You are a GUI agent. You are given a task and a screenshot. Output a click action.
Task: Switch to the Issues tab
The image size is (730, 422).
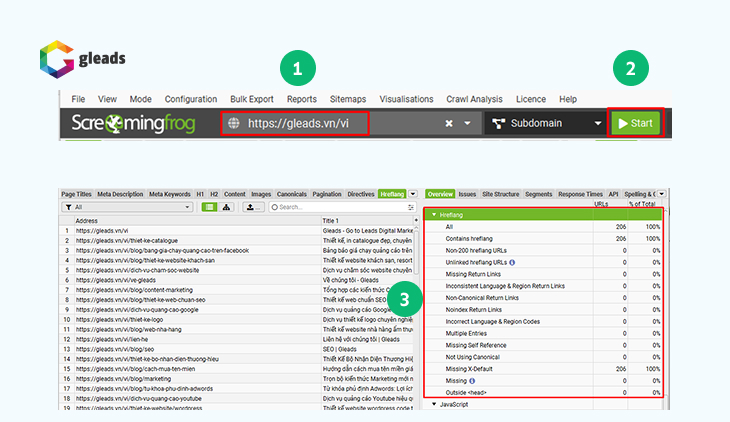(x=467, y=194)
